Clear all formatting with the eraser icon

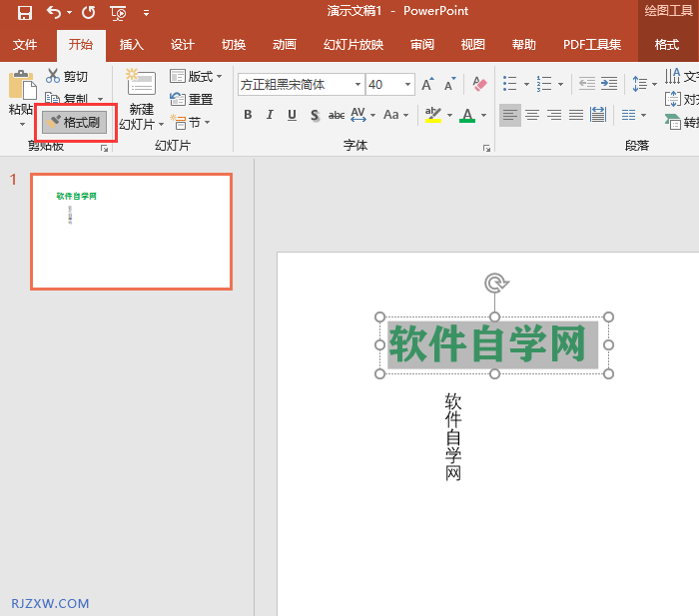pos(479,85)
